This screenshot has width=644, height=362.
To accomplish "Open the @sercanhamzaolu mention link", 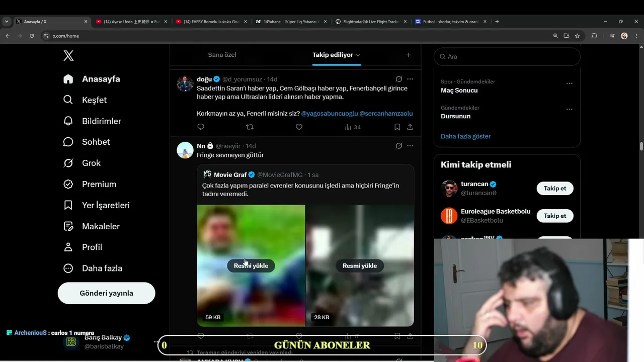I will pyautogui.click(x=386, y=114).
